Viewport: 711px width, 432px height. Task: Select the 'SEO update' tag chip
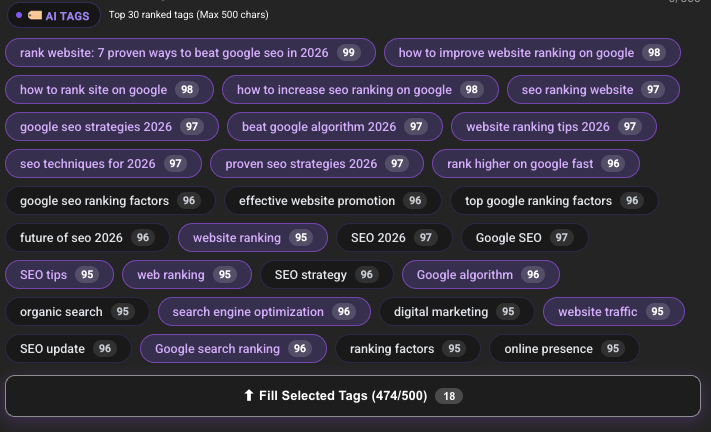coord(68,349)
